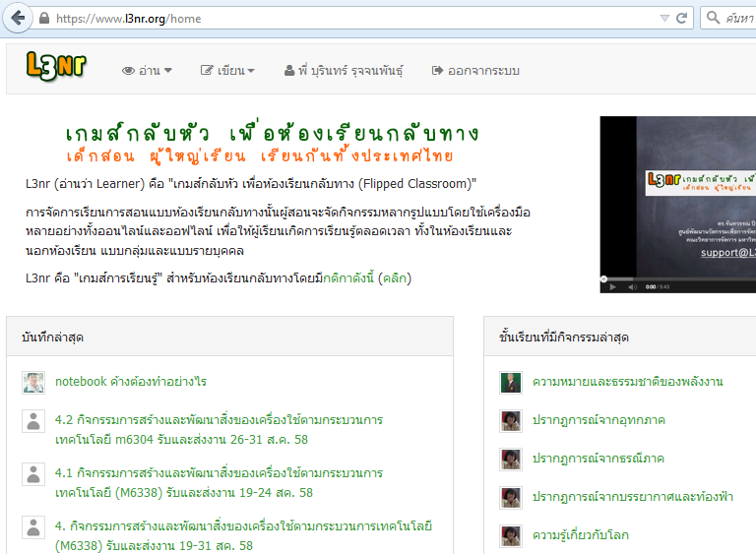Open post 4. กิจกรรมการสร้าง (M6338) 19-31

(x=243, y=535)
